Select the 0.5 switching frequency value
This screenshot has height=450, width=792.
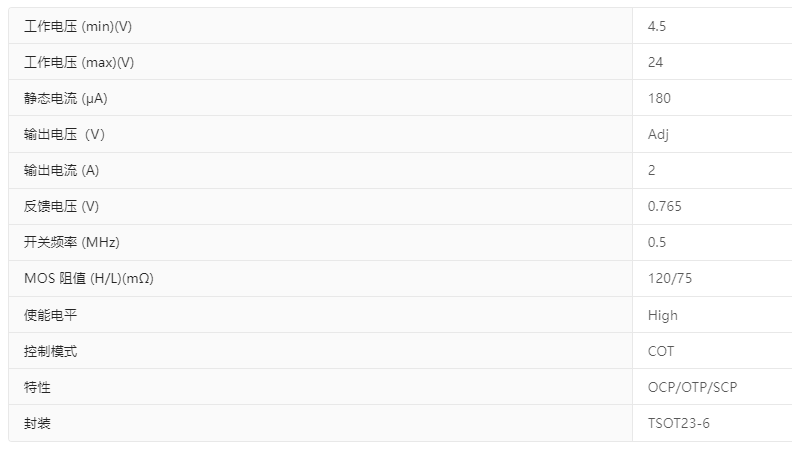point(657,242)
